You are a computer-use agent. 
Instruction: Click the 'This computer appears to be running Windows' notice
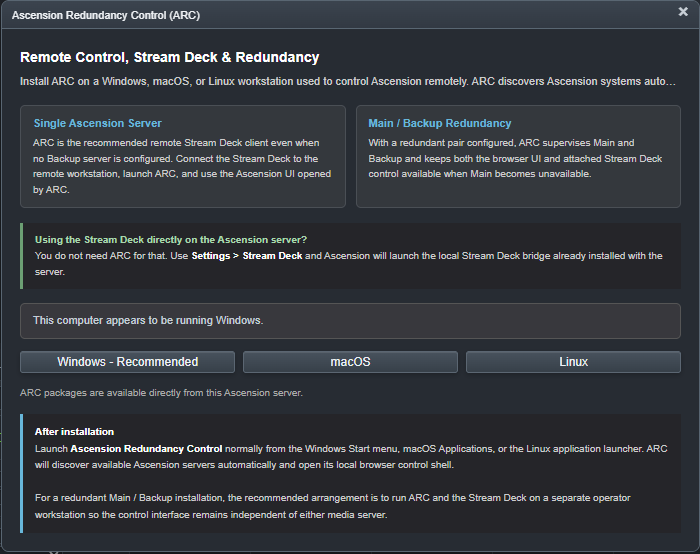(350, 321)
